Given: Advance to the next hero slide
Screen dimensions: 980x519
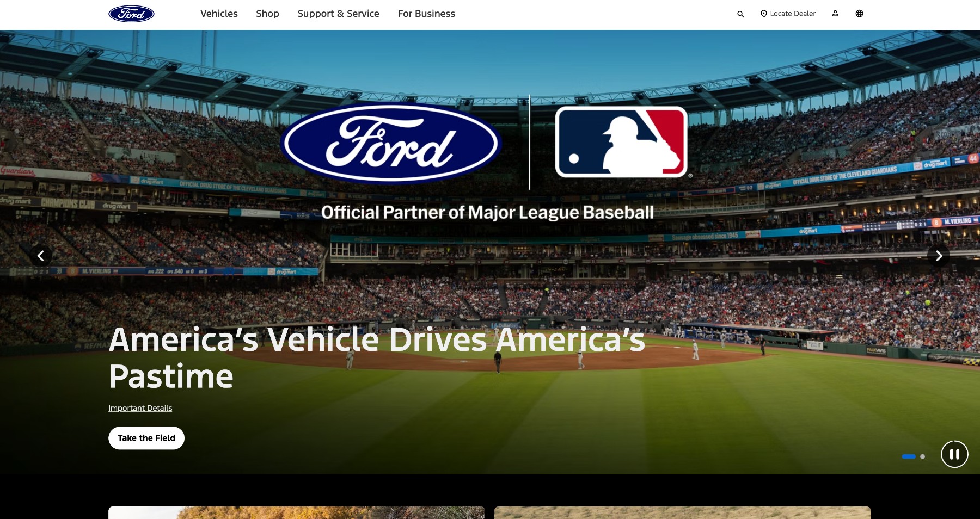Looking at the screenshot, I should pos(939,256).
